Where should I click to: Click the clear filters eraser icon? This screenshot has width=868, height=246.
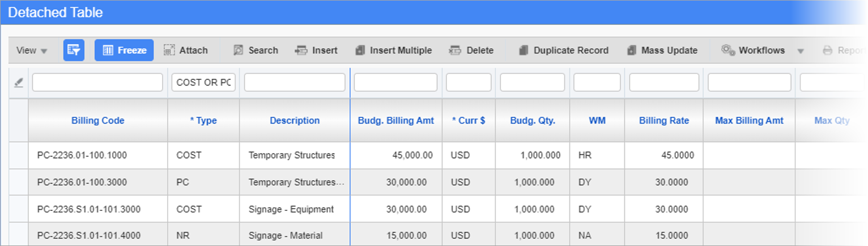19,83
